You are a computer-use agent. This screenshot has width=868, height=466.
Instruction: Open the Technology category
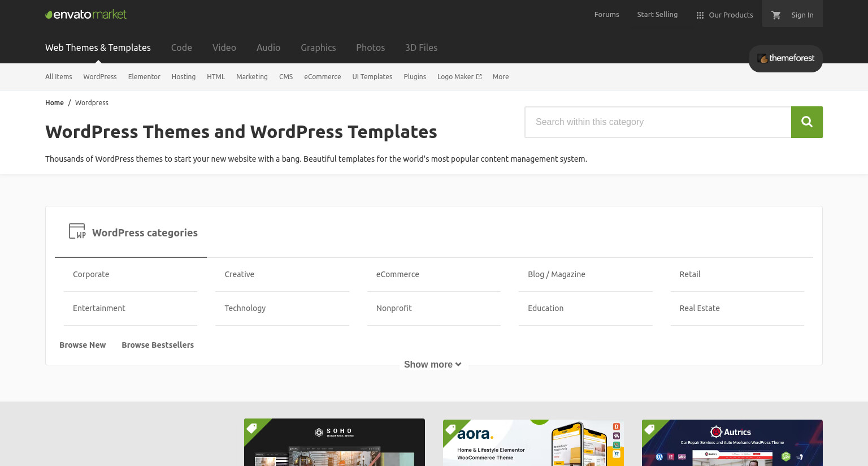(x=245, y=308)
